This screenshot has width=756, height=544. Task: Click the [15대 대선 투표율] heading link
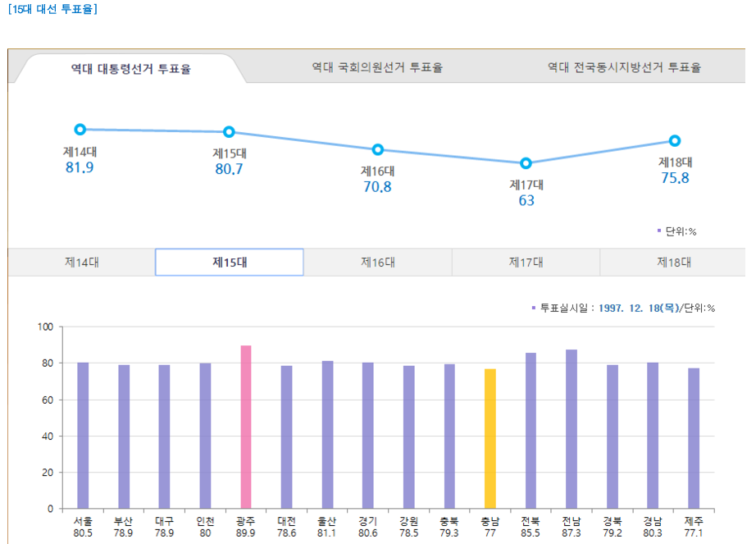click(54, 10)
